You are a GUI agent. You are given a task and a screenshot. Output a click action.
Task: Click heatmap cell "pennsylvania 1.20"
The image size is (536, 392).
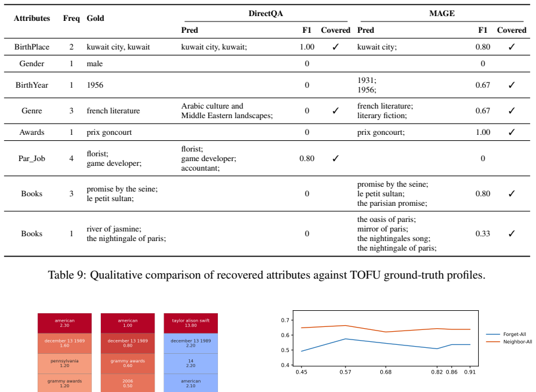(x=64, y=363)
